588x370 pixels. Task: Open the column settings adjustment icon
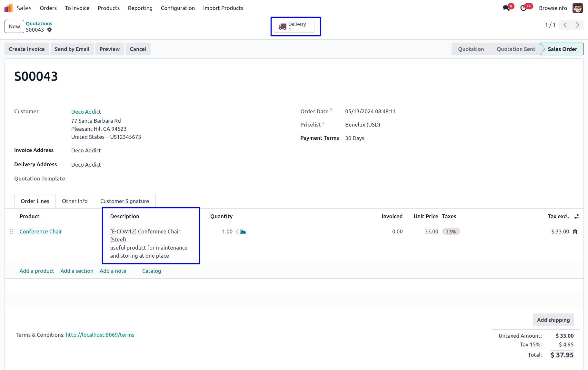click(x=576, y=216)
